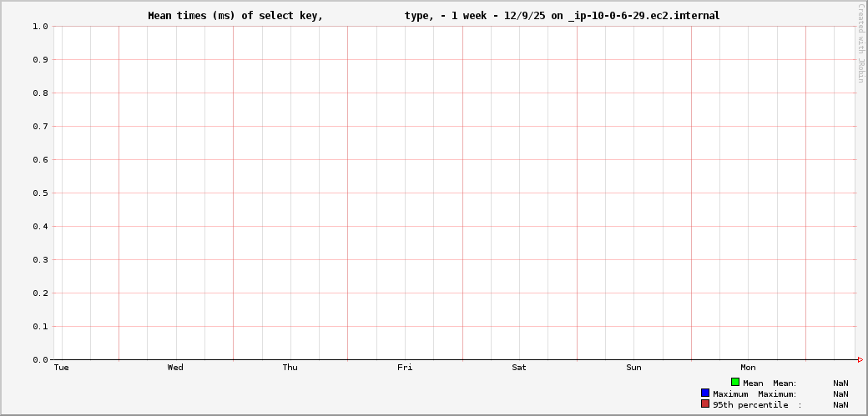Select the Sat label on the time axis
The height and width of the screenshot is (416, 868).
[519, 368]
